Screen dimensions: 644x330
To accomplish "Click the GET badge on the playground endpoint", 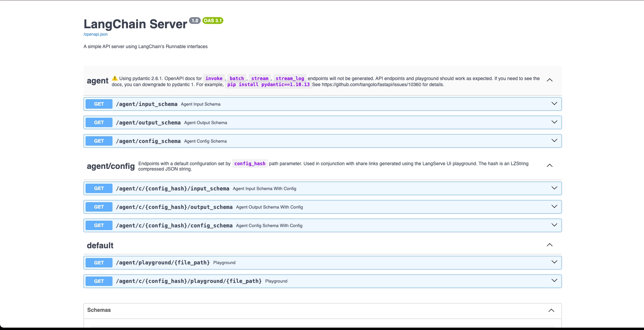I will [99, 263].
